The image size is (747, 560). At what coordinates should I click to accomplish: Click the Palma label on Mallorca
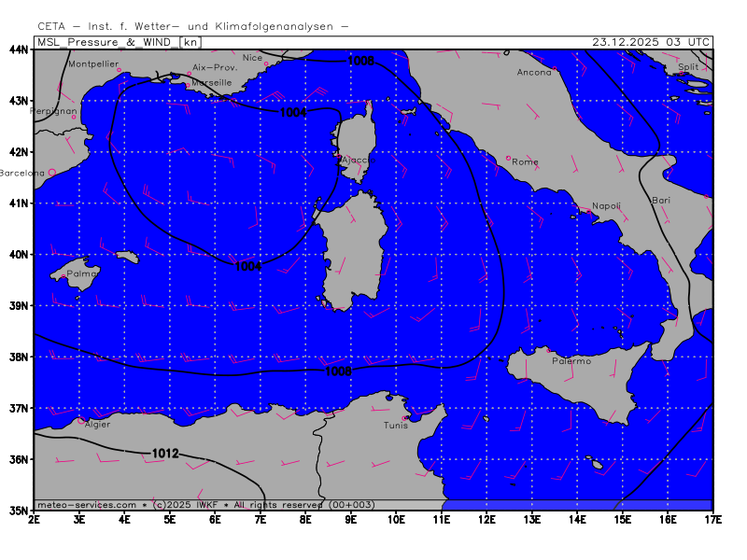tap(83, 273)
